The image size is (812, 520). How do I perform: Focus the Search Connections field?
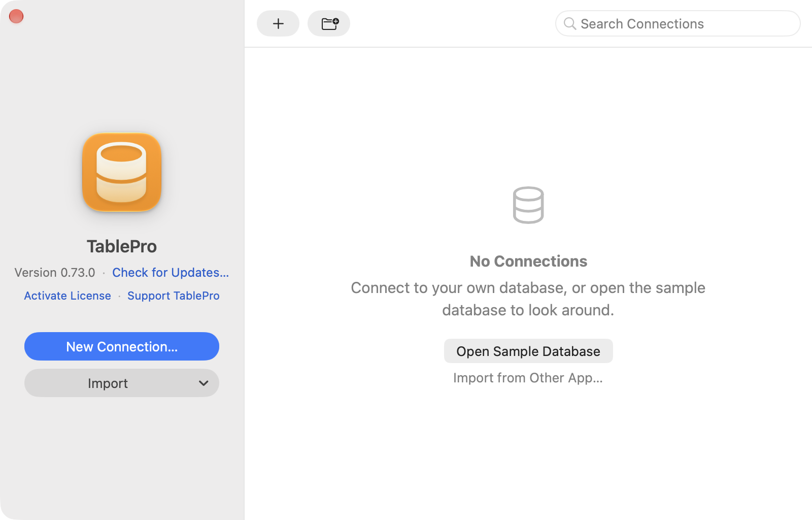tap(678, 23)
